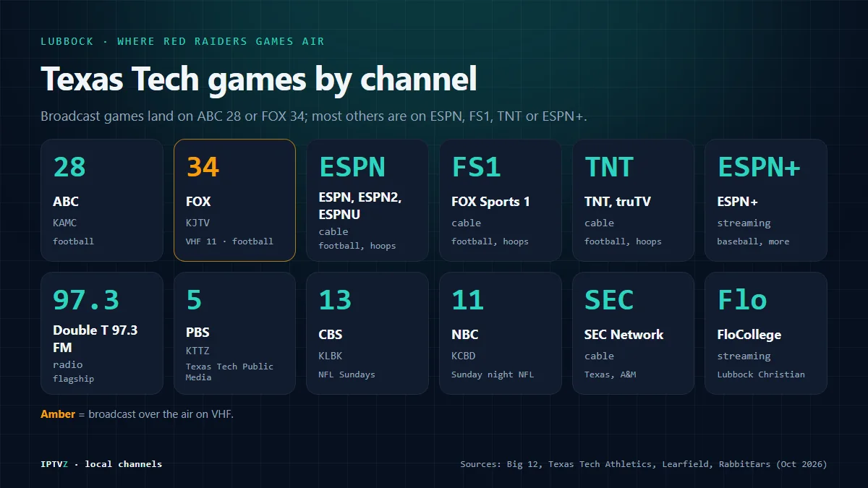Click "streaming" in the ESPN+ card
The width and height of the screenshot is (868, 488).
pyautogui.click(x=744, y=223)
